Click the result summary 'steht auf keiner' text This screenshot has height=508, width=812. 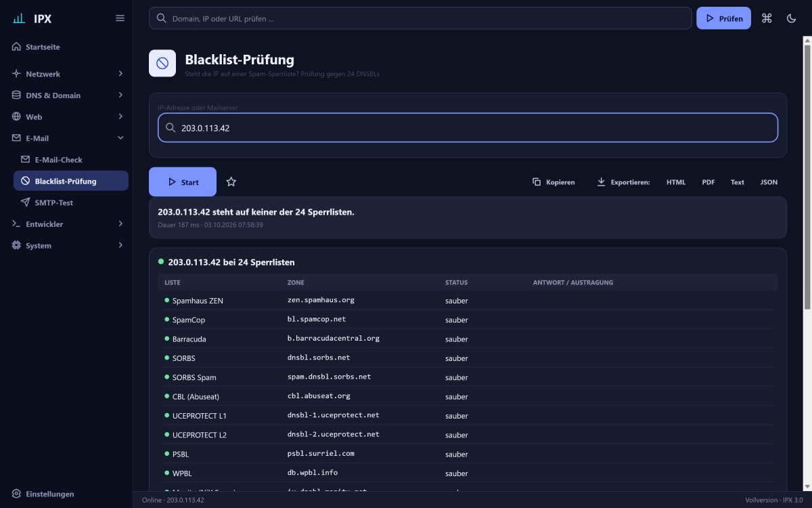(x=256, y=212)
